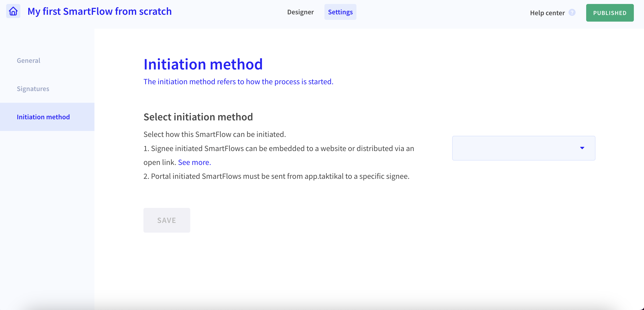This screenshot has width=644, height=310.
Task: Click the Portal initiated SmartFlows description line
Action: [x=276, y=176]
